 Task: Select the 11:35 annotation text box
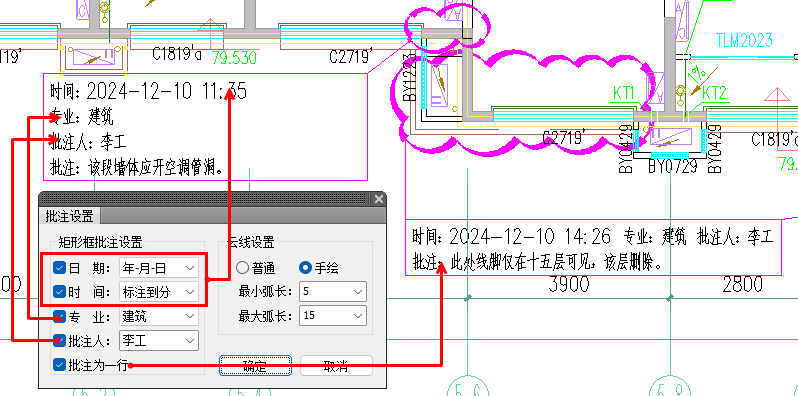205,127
